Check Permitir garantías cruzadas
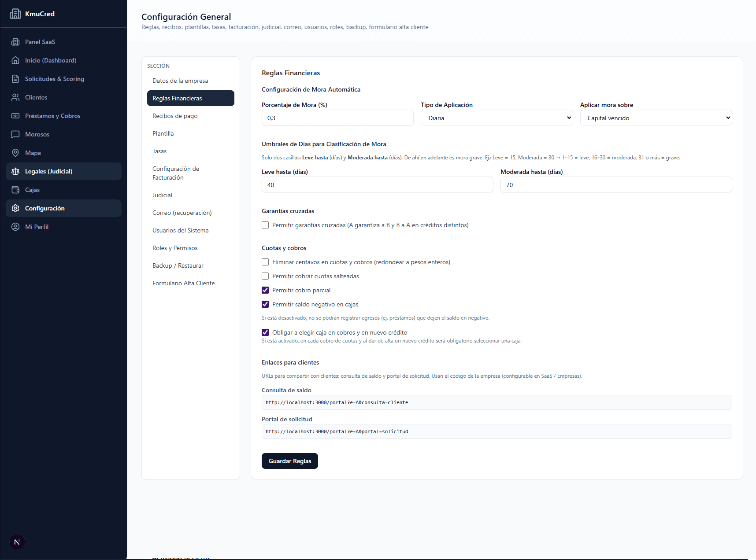756x560 pixels. pyautogui.click(x=265, y=225)
